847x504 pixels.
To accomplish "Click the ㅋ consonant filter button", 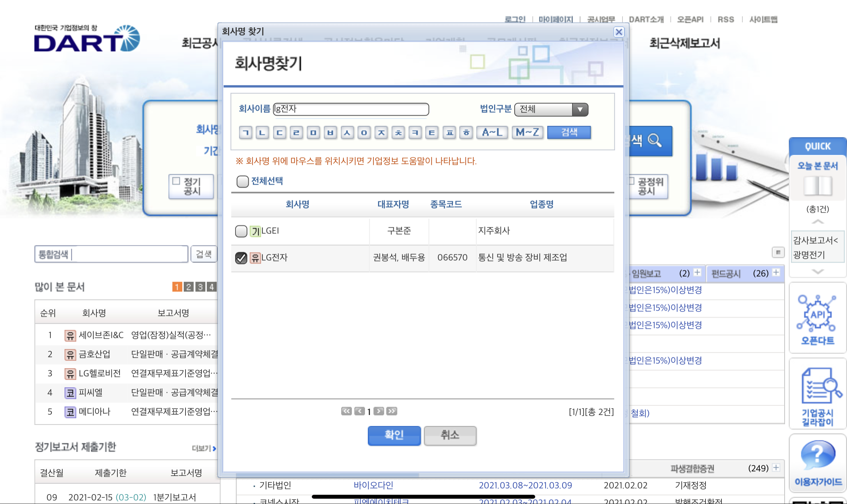I will (x=415, y=133).
